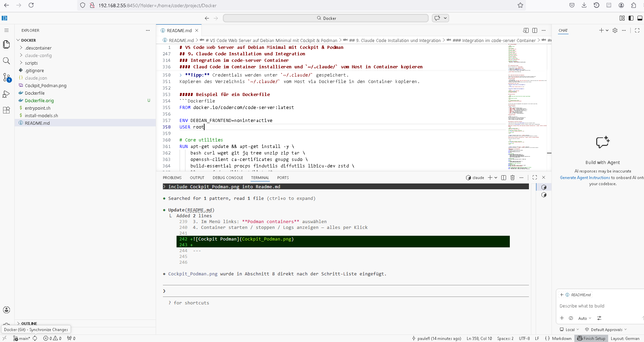
Task: Switch to the OUTPUT panel tab
Action: click(197, 178)
